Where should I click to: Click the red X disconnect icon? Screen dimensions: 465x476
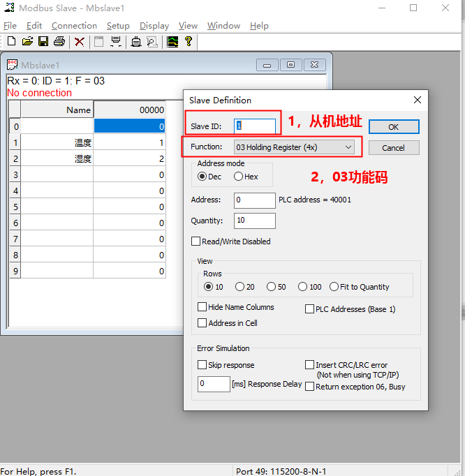80,42
